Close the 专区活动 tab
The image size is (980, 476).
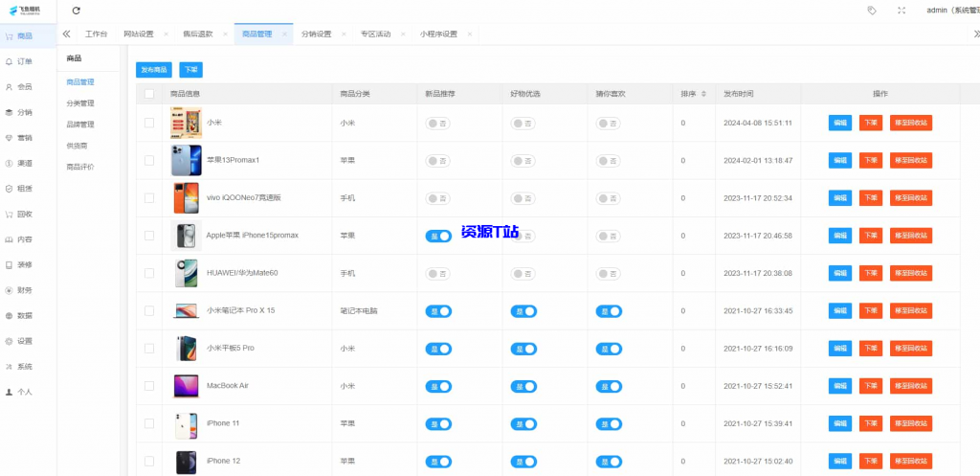pos(403,34)
